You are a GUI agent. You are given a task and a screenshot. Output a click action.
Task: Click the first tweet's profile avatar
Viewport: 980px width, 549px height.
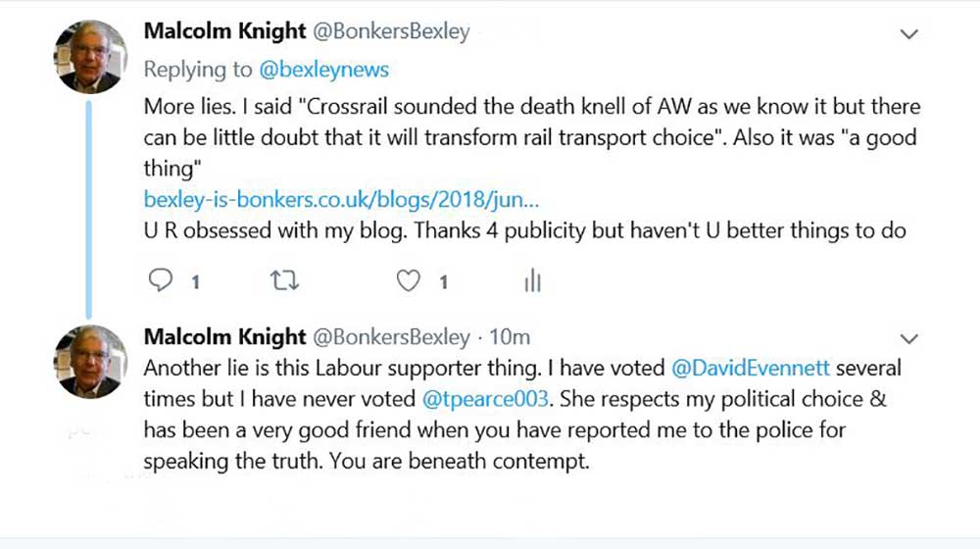(90, 57)
